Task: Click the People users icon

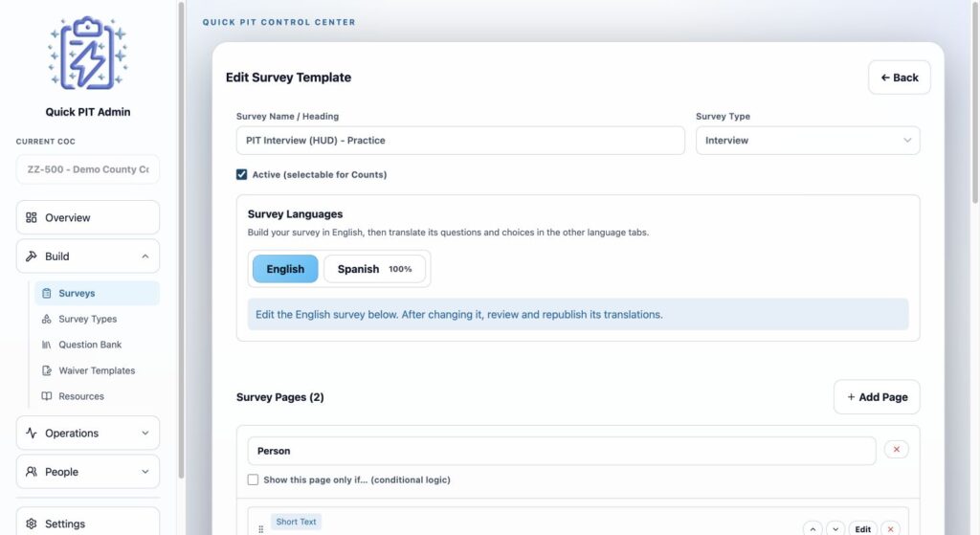Action: [x=32, y=472]
